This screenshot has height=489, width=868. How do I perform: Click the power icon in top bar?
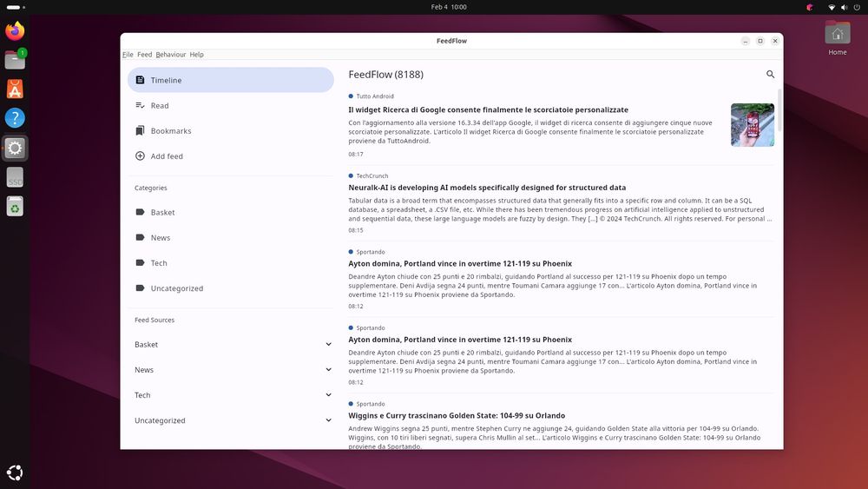857,7
